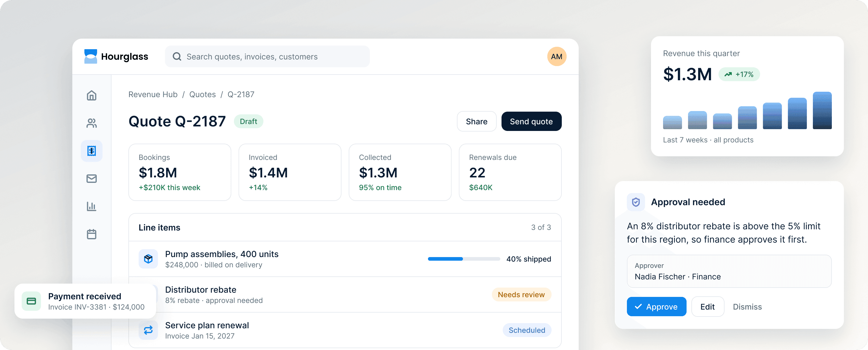
Task: Click the tallest revenue chart bar
Action: click(822, 110)
